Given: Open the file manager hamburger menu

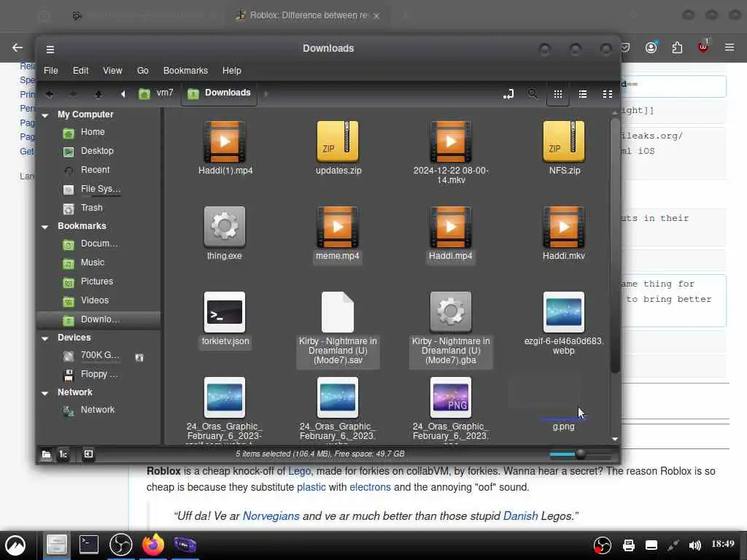Looking at the screenshot, I should click(50, 49).
